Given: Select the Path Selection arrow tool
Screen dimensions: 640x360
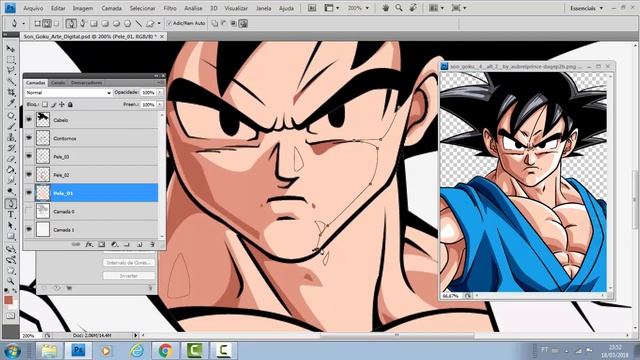Looking at the screenshot, I should (x=11, y=225).
